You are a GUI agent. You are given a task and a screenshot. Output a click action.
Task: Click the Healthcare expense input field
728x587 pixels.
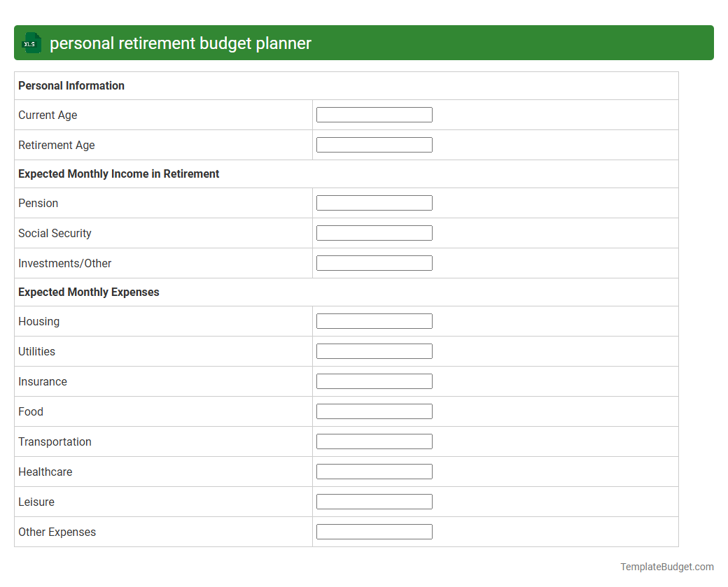(374, 471)
